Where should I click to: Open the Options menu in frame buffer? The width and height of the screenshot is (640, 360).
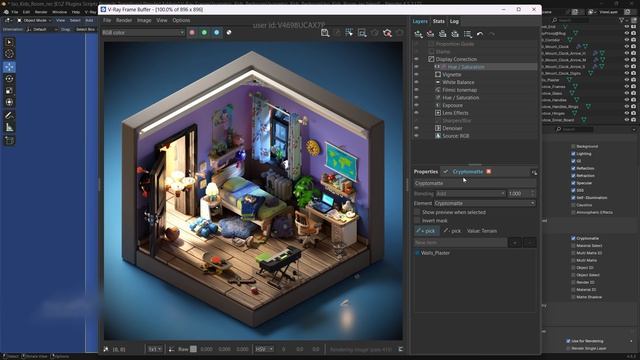[x=181, y=20]
